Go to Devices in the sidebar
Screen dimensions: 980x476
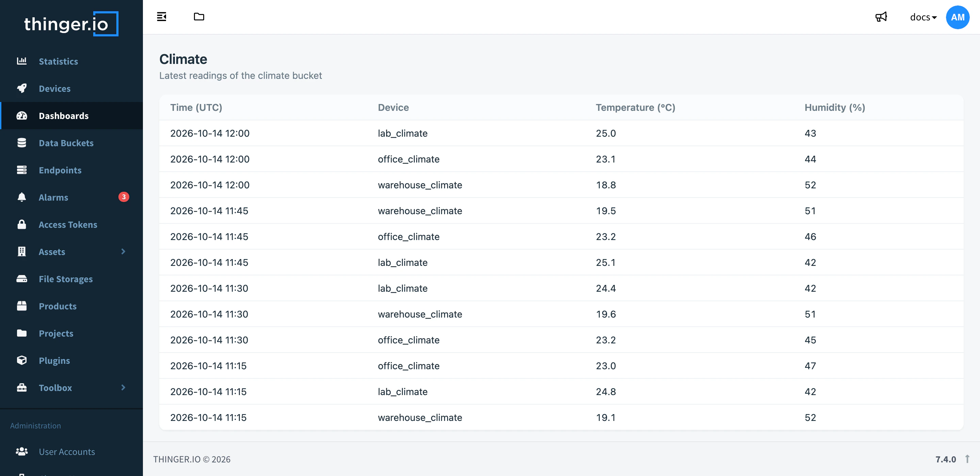(x=71, y=89)
